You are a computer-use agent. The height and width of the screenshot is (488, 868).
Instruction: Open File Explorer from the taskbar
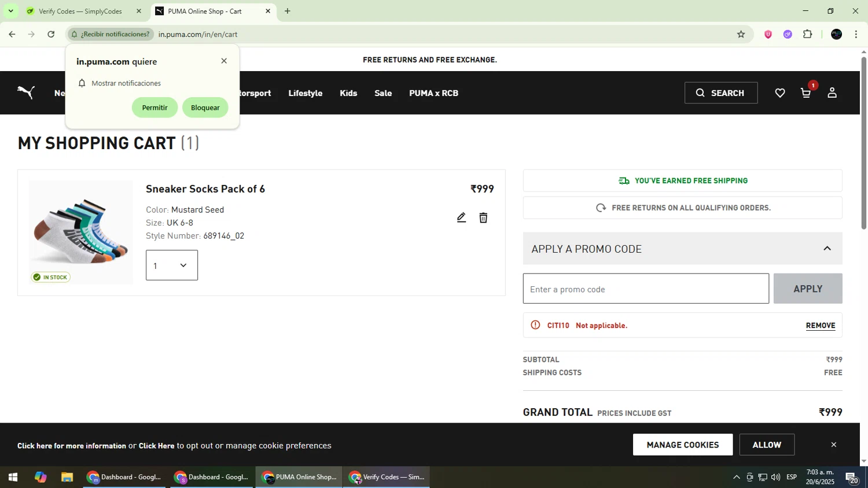click(67, 477)
